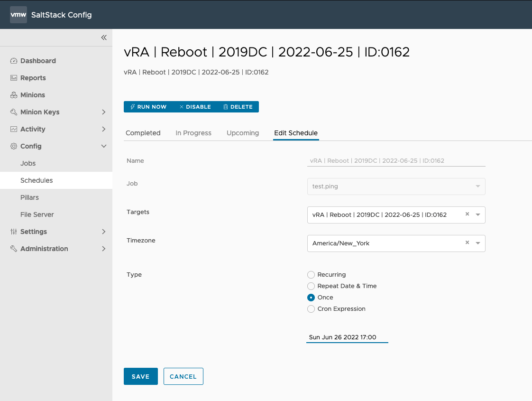Viewport: 532px width, 401px height.
Task: Open the Upcoming tab
Action: (x=242, y=133)
